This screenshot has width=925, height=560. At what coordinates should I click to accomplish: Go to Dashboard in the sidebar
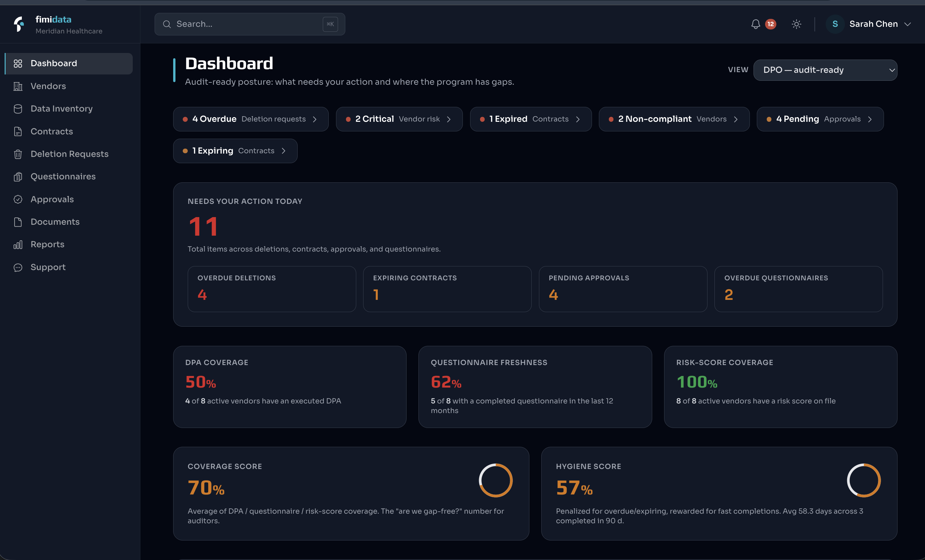tap(69, 64)
